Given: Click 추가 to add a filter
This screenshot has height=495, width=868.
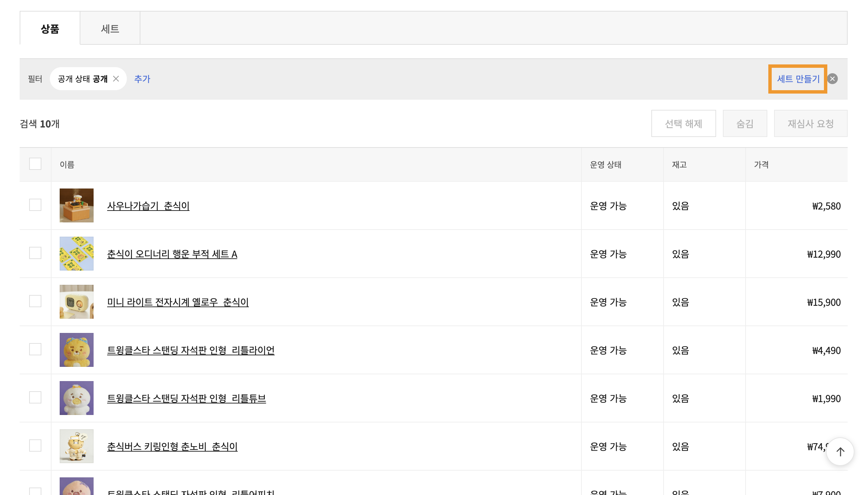Looking at the screenshot, I should tap(142, 79).
